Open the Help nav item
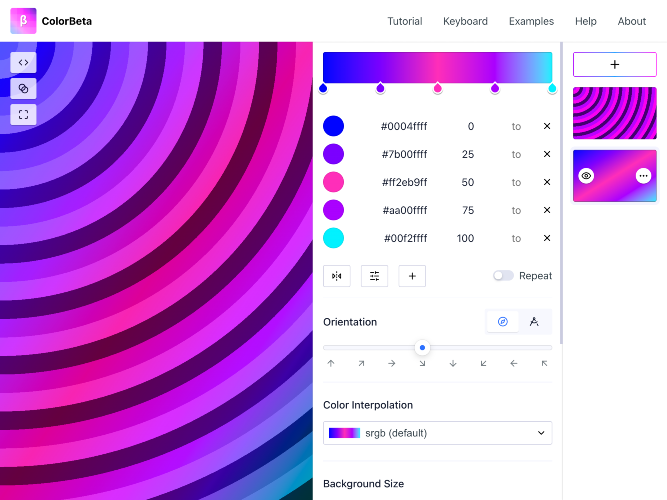667x500 pixels. 586,21
